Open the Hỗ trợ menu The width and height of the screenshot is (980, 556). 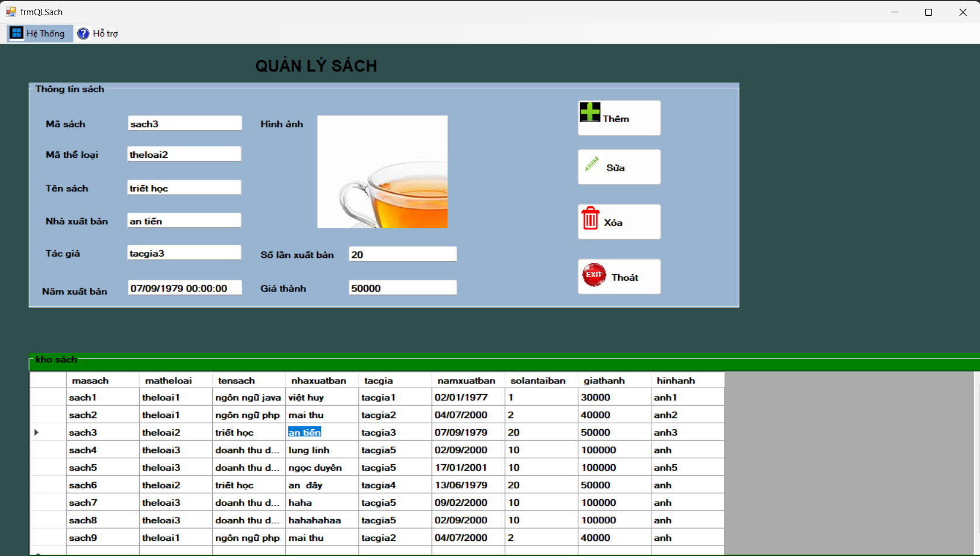point(98,33)
